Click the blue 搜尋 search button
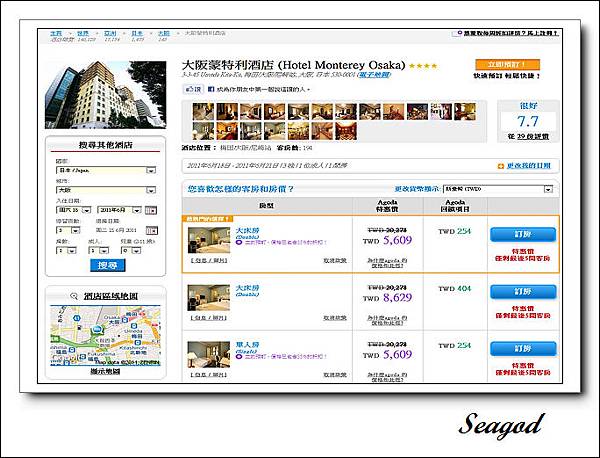600x458 pixels. tap(108, 265)
